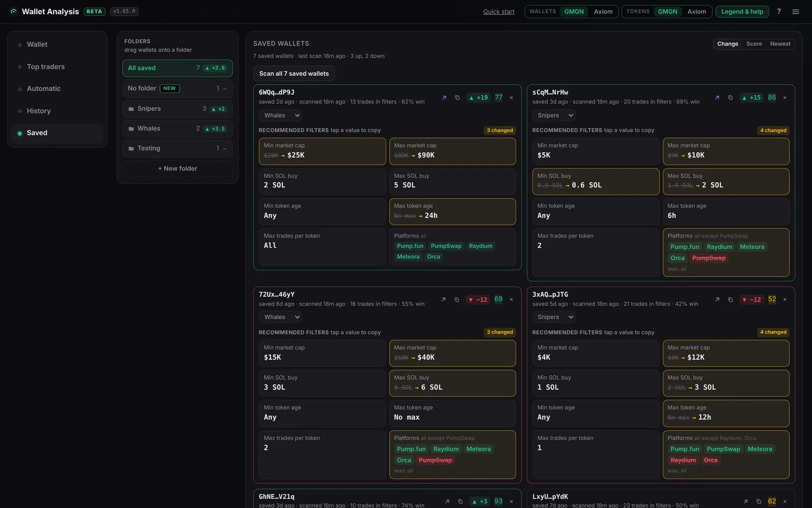Viewport: 812px width, 508px height.
Task: Open the hamburger menu
Action: pos(796,12)
